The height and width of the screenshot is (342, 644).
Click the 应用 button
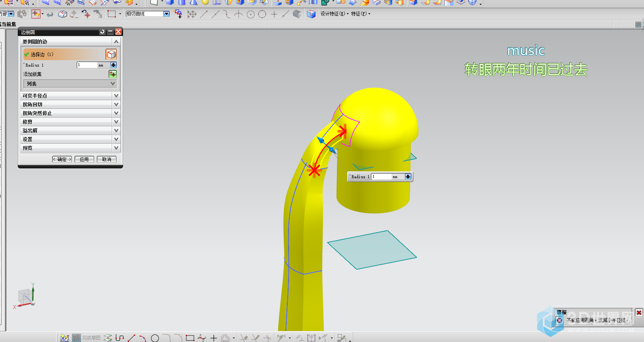coord(84,159)
